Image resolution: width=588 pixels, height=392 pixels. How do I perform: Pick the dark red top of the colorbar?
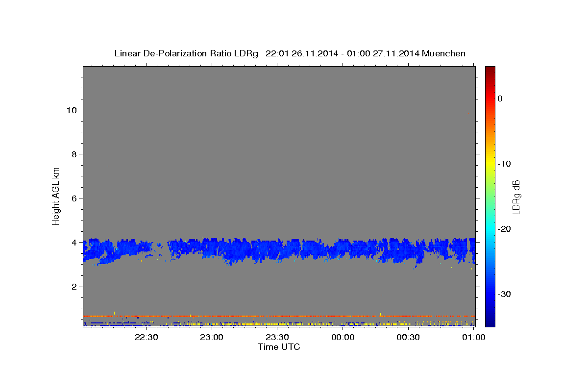[x=490, y=71]
